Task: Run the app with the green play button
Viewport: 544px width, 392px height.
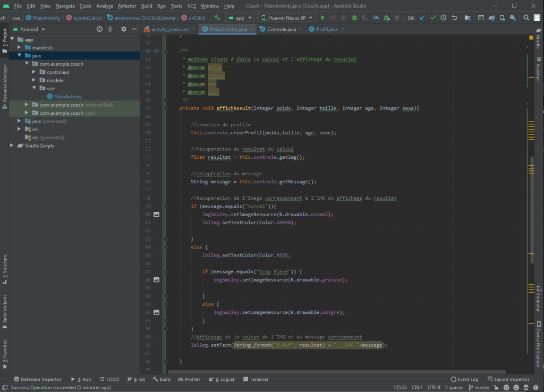Action: click(x=322, y=18)
